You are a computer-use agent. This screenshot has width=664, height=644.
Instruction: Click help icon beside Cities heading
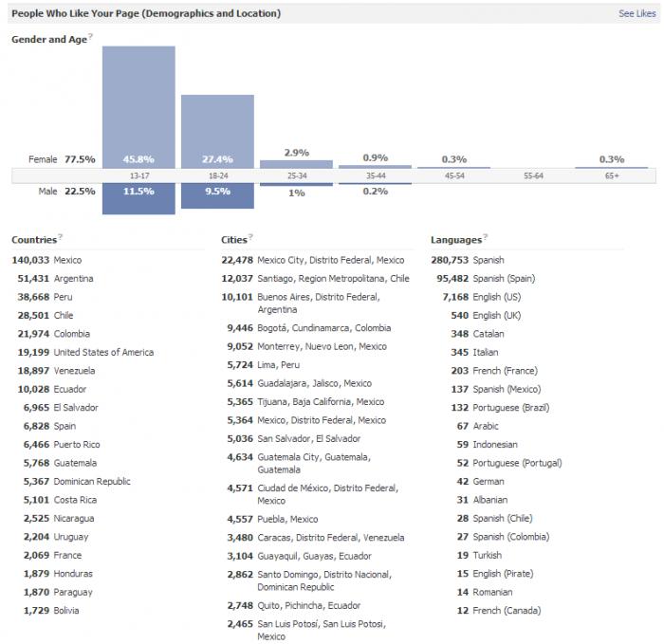[250, 236]
